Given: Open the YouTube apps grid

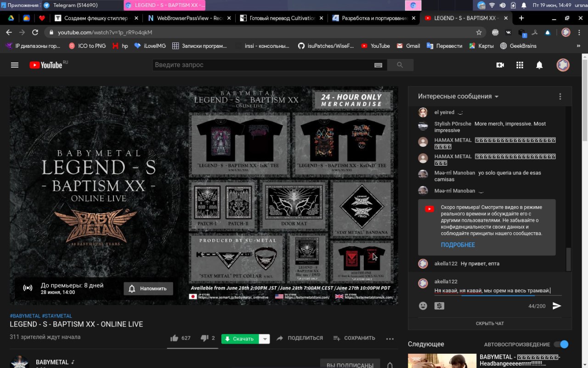Looking at the screenshot, I should pos(520,65).
